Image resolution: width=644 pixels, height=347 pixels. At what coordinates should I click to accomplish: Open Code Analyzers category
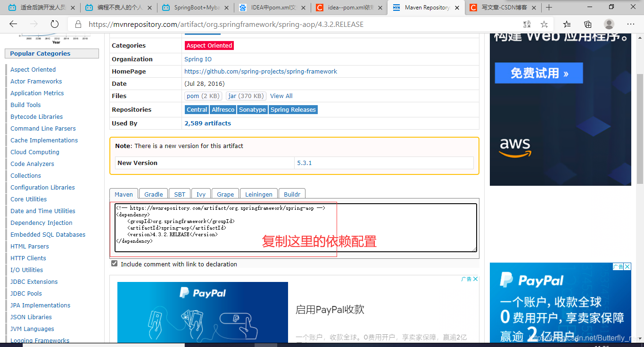33,164
